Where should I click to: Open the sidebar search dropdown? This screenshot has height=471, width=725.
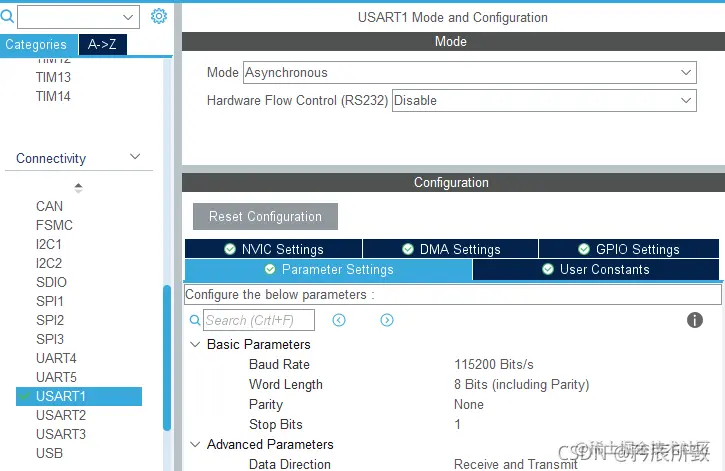click(128, 18)
